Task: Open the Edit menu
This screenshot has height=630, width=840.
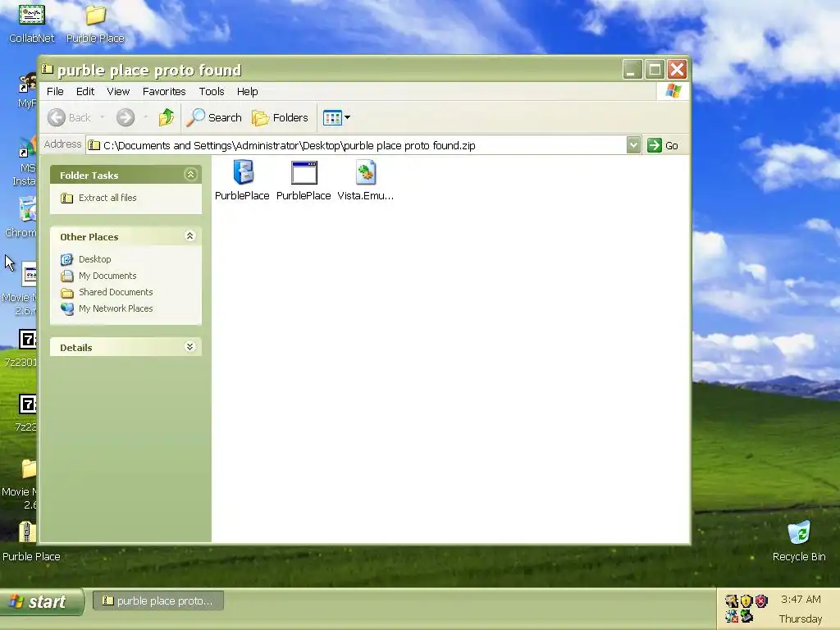Action: click(x=85, y=92)
